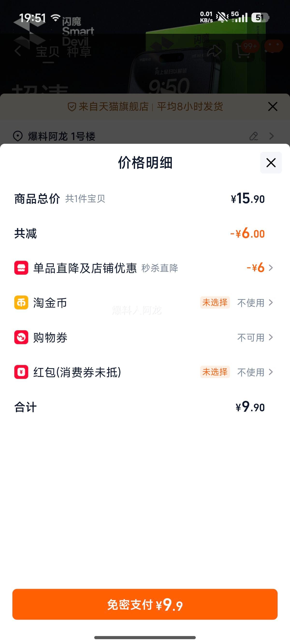Tap the yellow 淘金币 coin icon

tap(21, 302)
